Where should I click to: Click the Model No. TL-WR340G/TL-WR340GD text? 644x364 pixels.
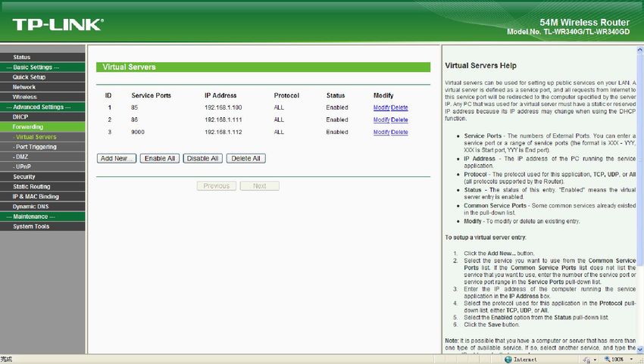(568, 32)
